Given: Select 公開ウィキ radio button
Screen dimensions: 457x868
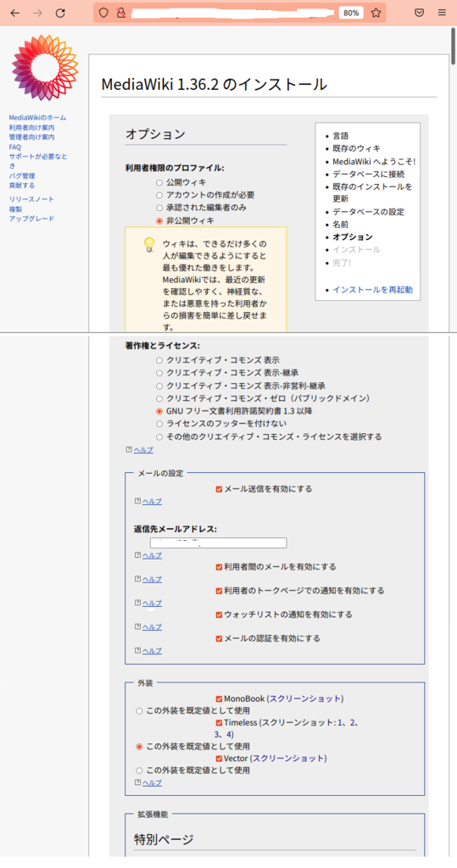Looking at the screenshot, I should 159,182.
